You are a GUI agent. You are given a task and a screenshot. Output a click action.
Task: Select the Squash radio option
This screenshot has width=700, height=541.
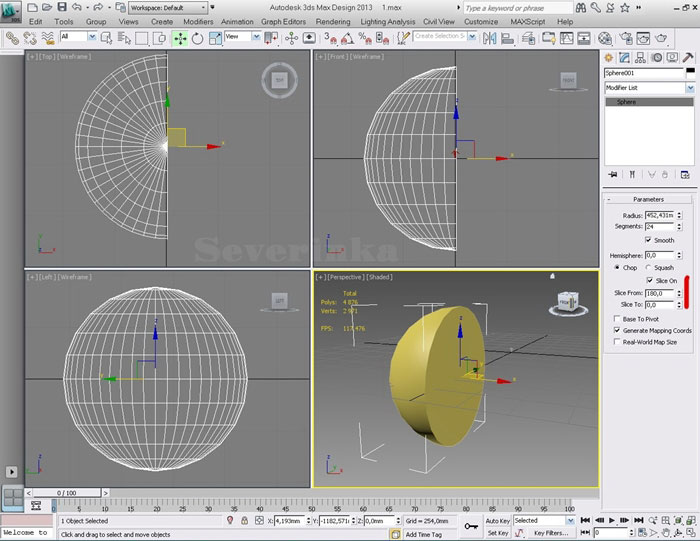tap(649, 268)
